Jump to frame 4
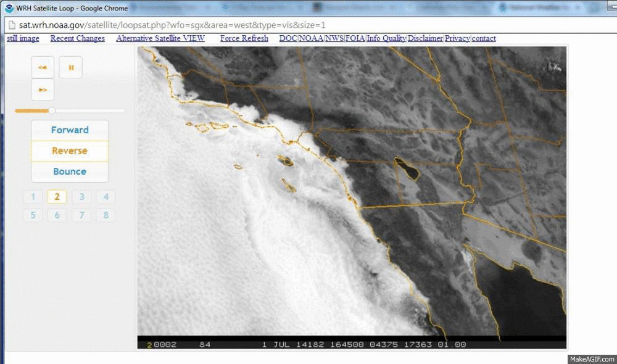 pyautogui.click(x=106, y=197)
